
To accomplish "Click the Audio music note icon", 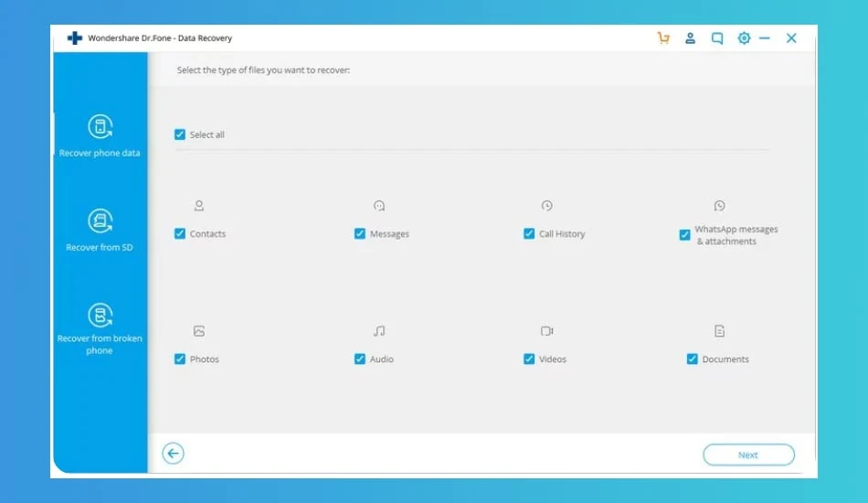I will [x=379, y=331].
